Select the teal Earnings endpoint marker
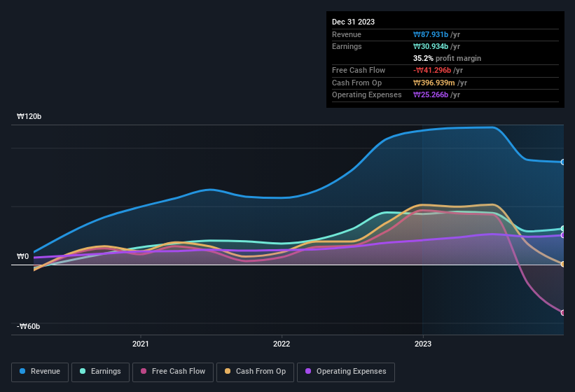 [x=563, y=229]
